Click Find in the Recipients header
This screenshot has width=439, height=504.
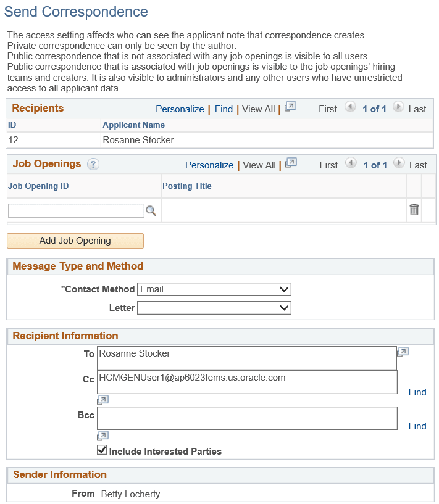[x=224, y=109]
